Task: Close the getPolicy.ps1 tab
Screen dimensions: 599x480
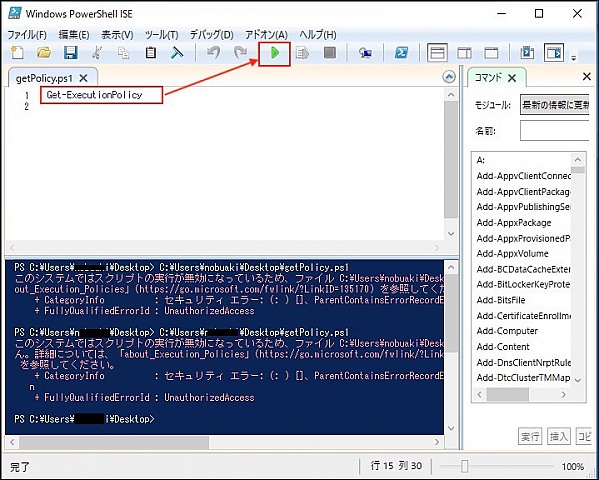Action: [x=83, y=78]
